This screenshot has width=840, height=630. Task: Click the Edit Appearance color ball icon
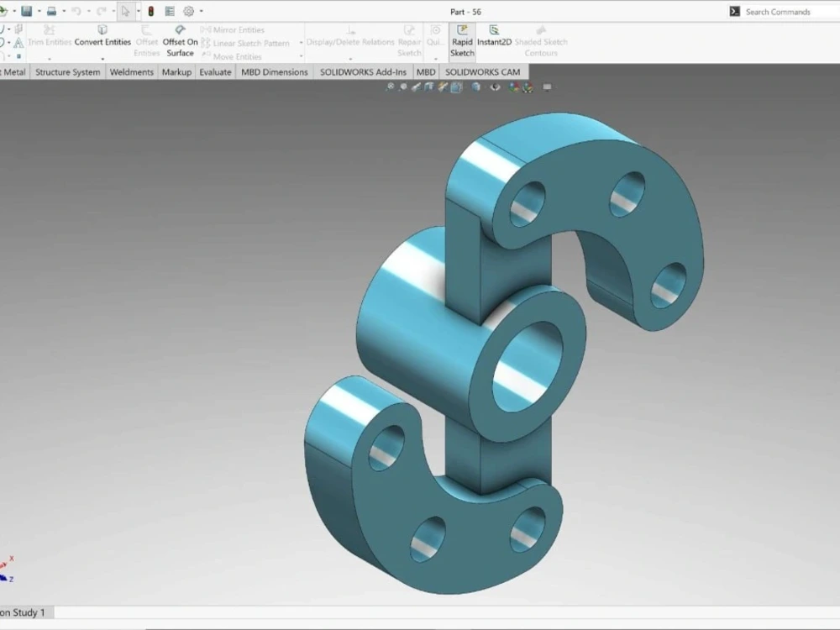(514, 87)
